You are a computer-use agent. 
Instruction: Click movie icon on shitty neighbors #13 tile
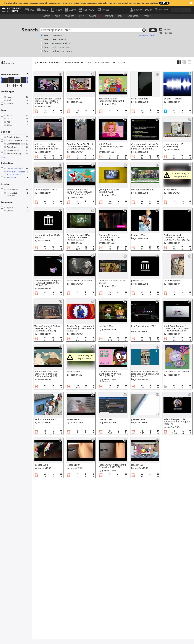pos(36,202)
